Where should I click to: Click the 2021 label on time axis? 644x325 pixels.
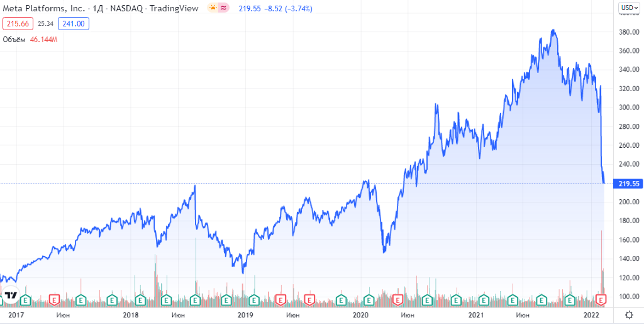coord(476,315)
